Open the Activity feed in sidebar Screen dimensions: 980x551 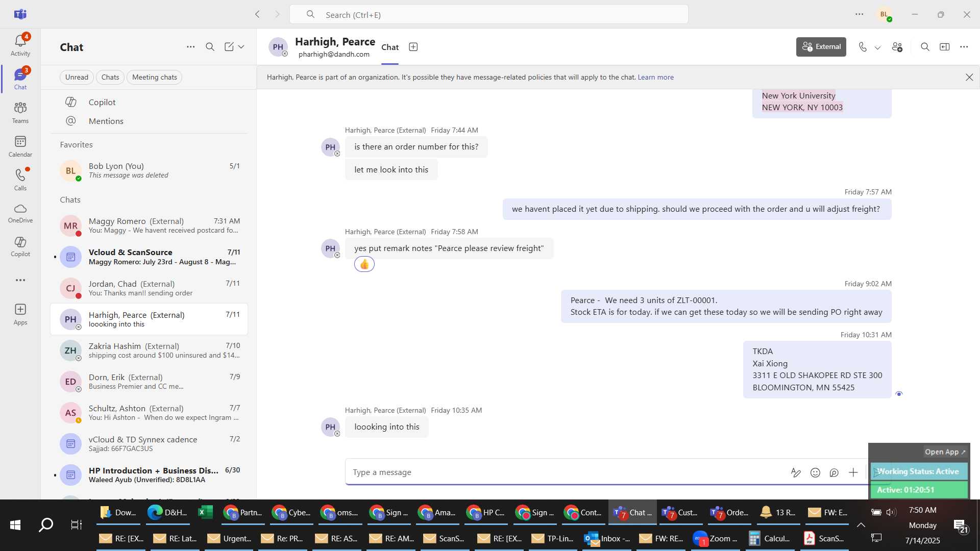pos(20,45)
